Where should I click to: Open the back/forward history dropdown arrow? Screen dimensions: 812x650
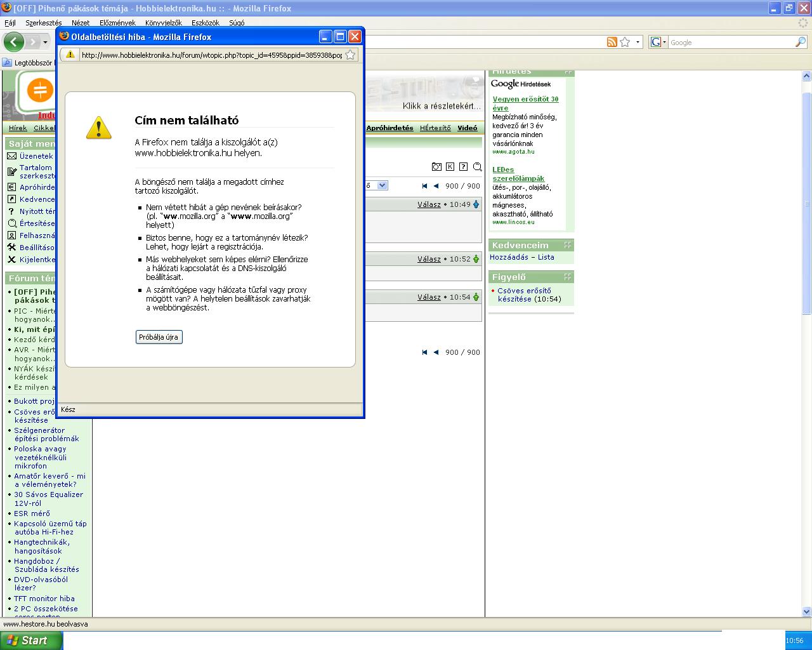[45, 43]
